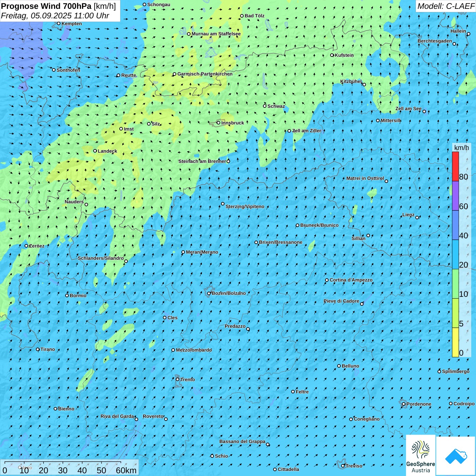This screenshot has height=476, width=476.
Task: Click the date "Freitag, 05.09.2025 11:00 Uhr"
Action: 55,16
